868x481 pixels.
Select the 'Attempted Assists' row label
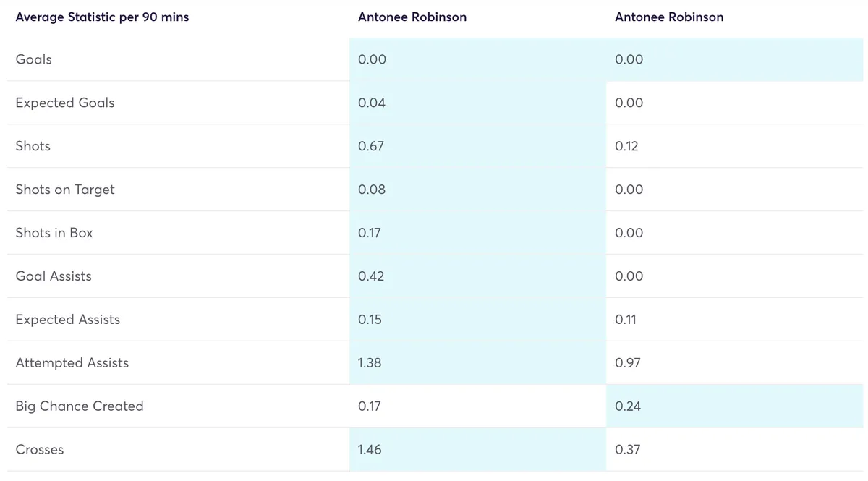coord(72,363)
